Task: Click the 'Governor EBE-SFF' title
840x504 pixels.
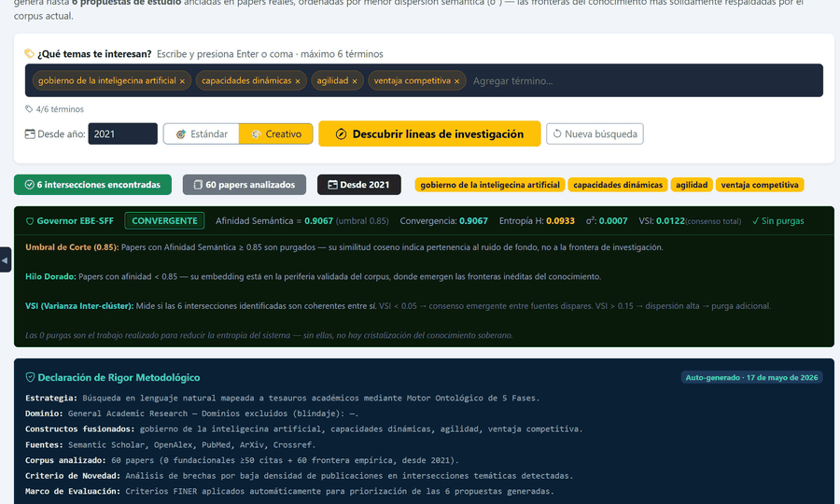Action: (75, 220)
